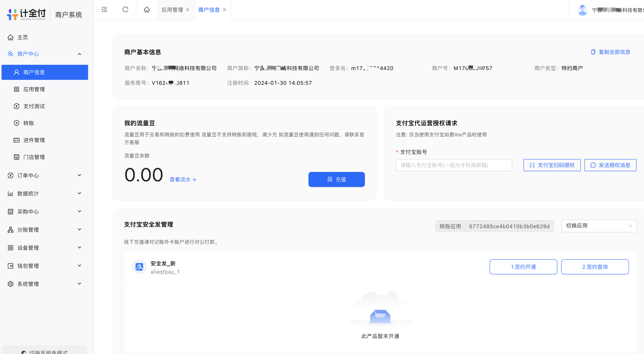Open the user avatar in header
The height and width of the screenshot is (354, 644).
[x=582, y=10]
